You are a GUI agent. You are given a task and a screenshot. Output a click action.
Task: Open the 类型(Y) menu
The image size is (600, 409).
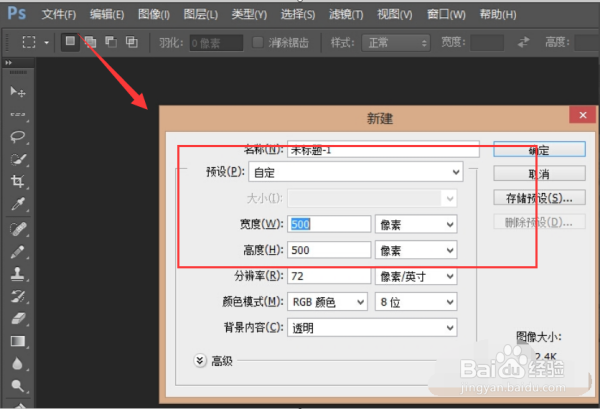point(249,15)
